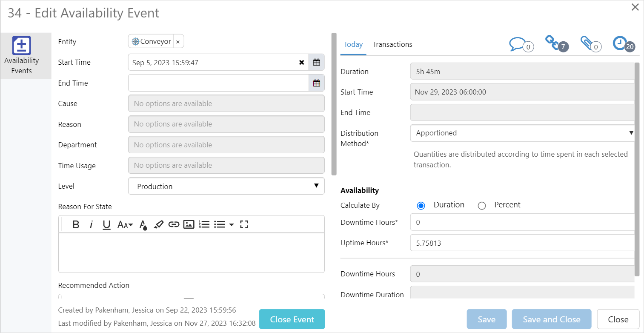This screenshot has height=333, width=644.
Task: Expand the Distribution Method dropdown
Action: point(522,133)
